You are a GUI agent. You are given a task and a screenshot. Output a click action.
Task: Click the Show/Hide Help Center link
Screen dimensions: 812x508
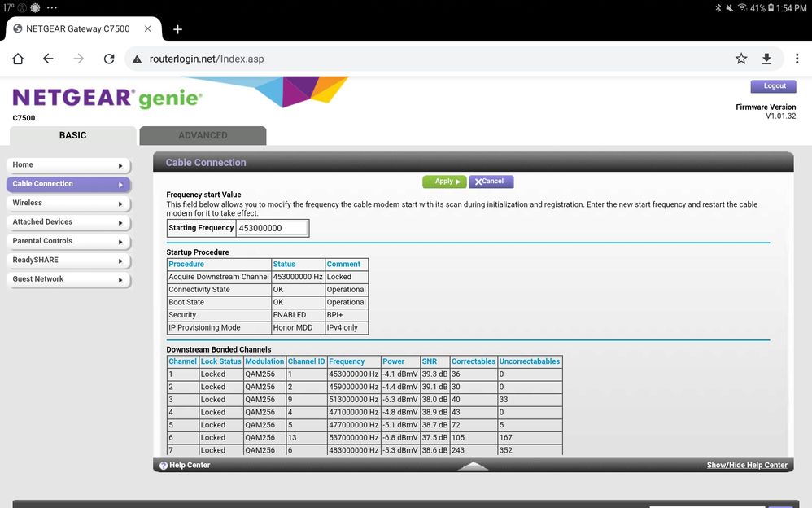[746, 466]
